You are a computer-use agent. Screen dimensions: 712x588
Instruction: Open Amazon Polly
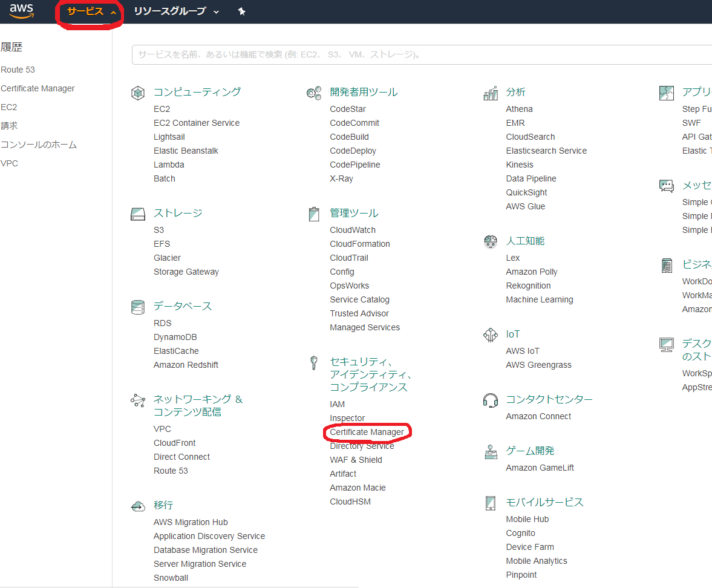click(532, 272)
